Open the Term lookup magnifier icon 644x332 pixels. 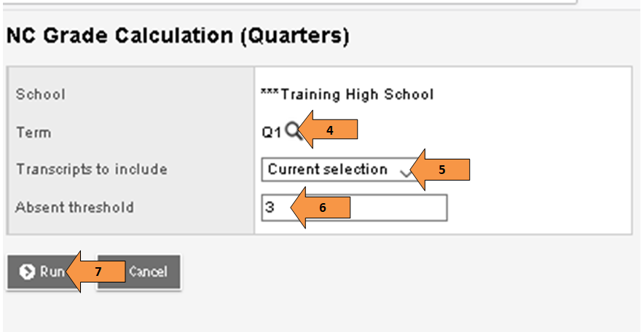294,131
